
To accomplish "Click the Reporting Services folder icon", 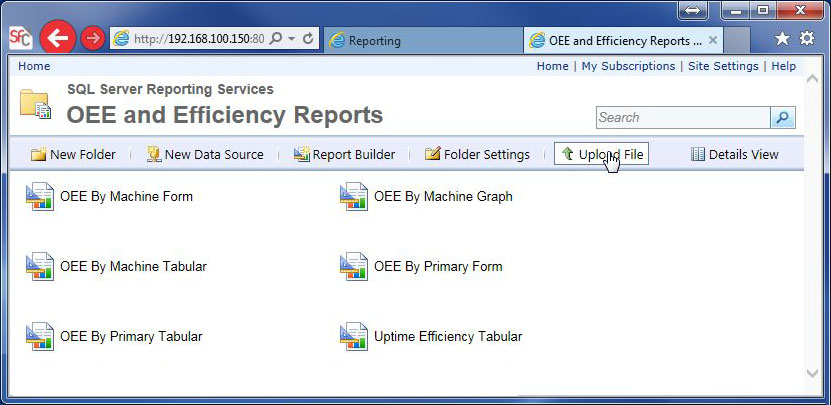I will coord(36,103).
